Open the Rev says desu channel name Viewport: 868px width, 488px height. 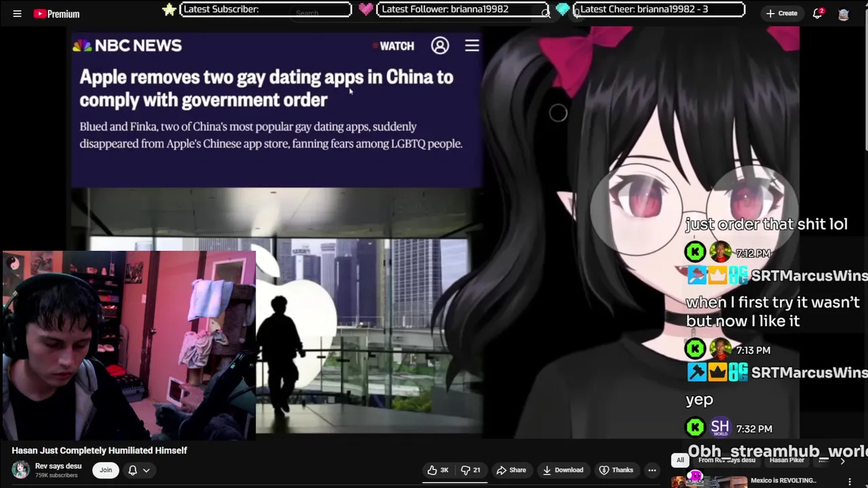tap(58, 466)
